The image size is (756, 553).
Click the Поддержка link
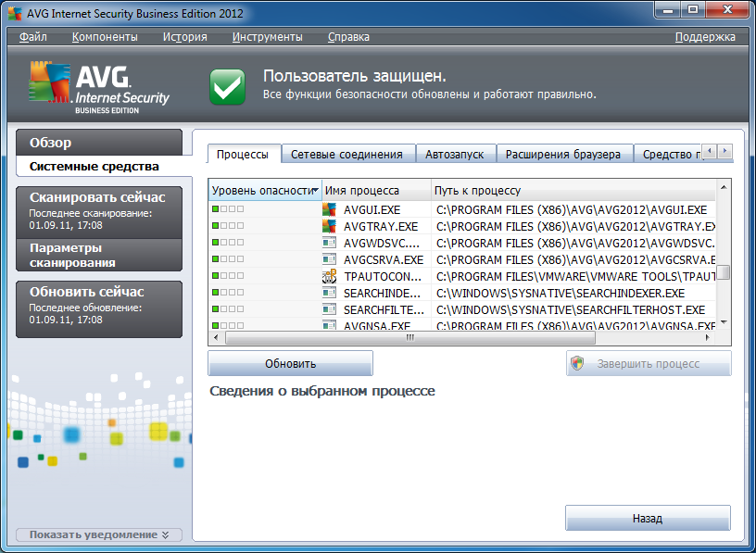pyautogui.click(x=705, y=37)
